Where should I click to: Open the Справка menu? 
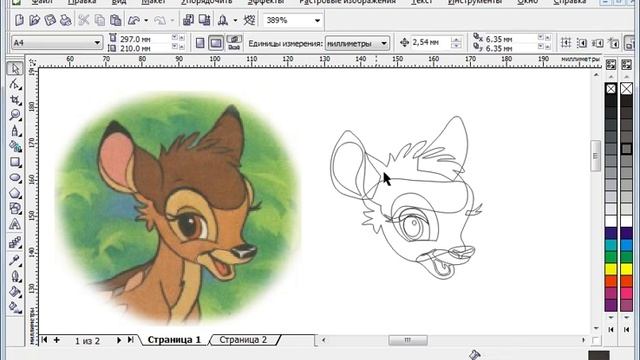pyautogui.click(x=570, y=2)
